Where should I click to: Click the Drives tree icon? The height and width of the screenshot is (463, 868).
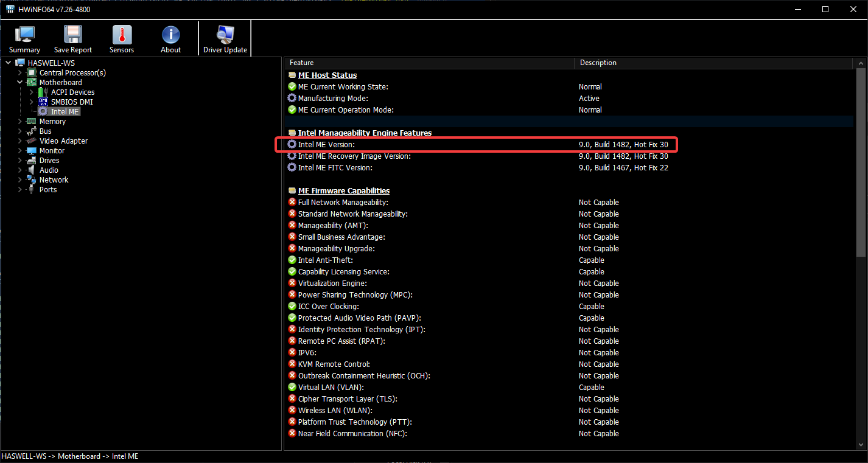[32, 160]
